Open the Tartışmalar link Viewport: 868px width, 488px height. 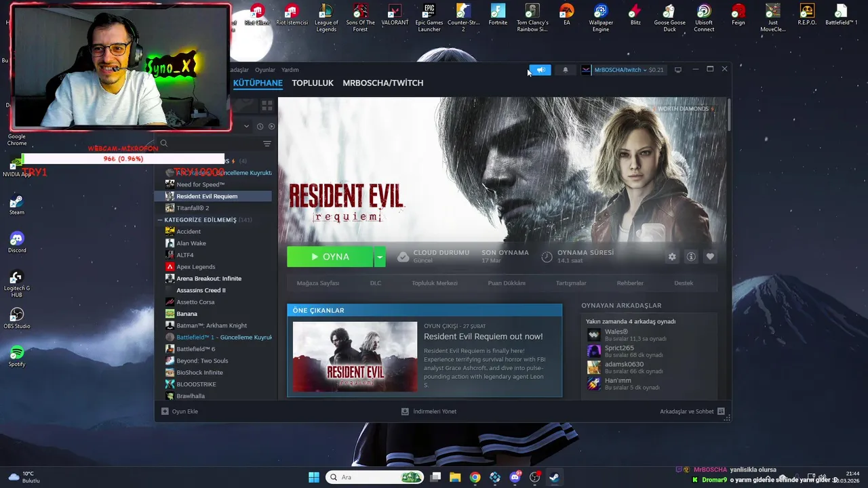pos(571,283)
